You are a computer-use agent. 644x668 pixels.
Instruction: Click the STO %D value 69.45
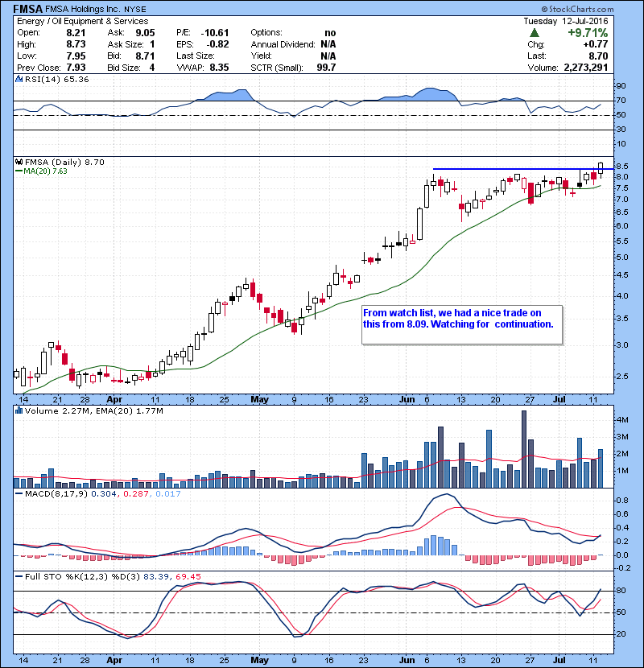click(188, 576)
